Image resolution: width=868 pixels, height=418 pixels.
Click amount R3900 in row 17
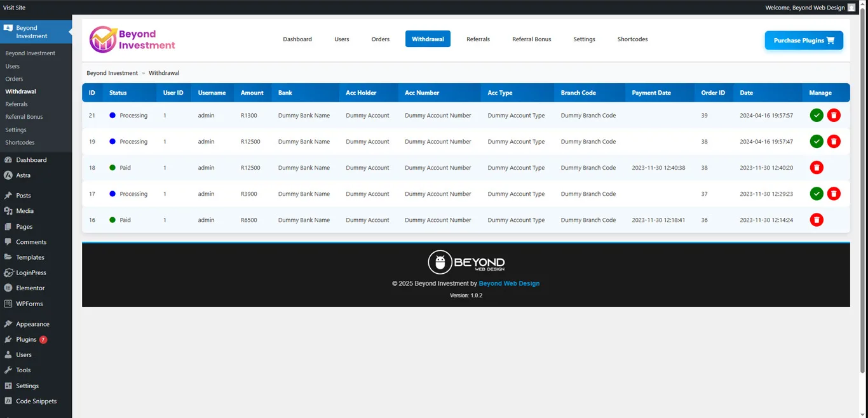point(249,194)
